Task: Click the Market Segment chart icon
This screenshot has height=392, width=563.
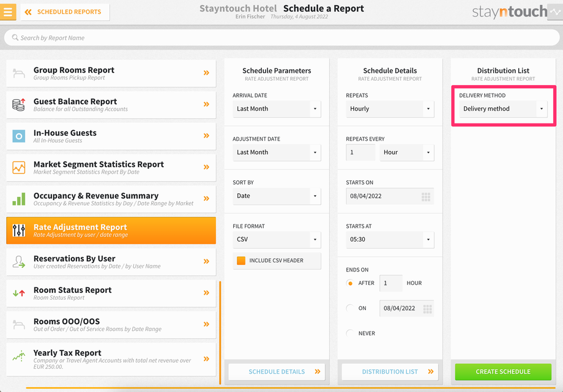Action: pos(19,168)
